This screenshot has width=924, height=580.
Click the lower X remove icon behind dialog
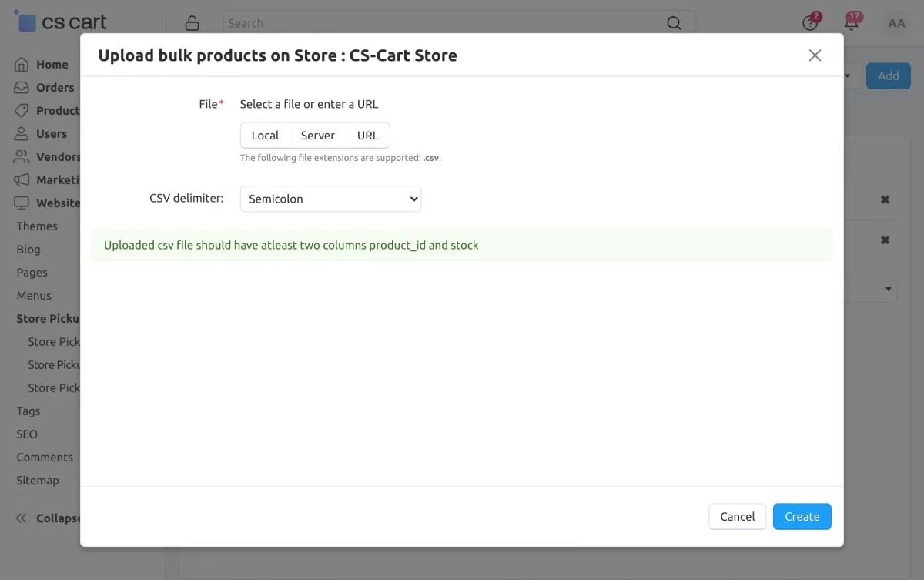(x=885, y=240)
